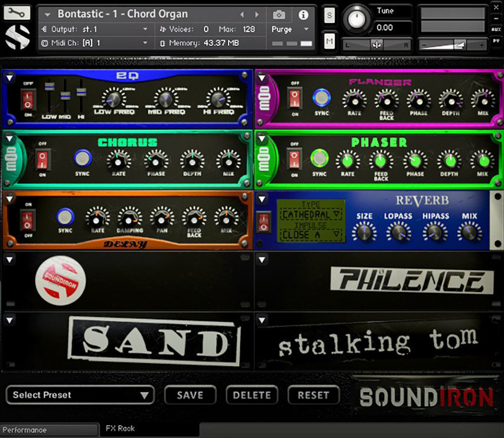Click the Flanger Depth knob
This screenshot has width=504, height=438.
pyautogui.click(x=451, y=100)
